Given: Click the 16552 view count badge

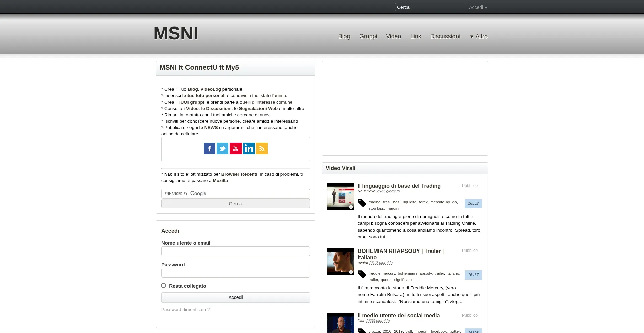Looking at the screenshot, I should [x=473, y=204].
